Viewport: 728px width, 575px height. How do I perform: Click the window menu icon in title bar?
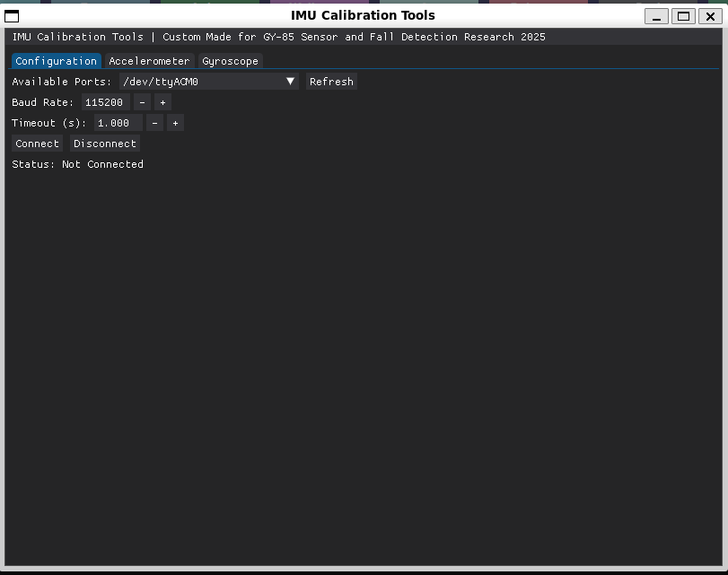coord(12,16)
